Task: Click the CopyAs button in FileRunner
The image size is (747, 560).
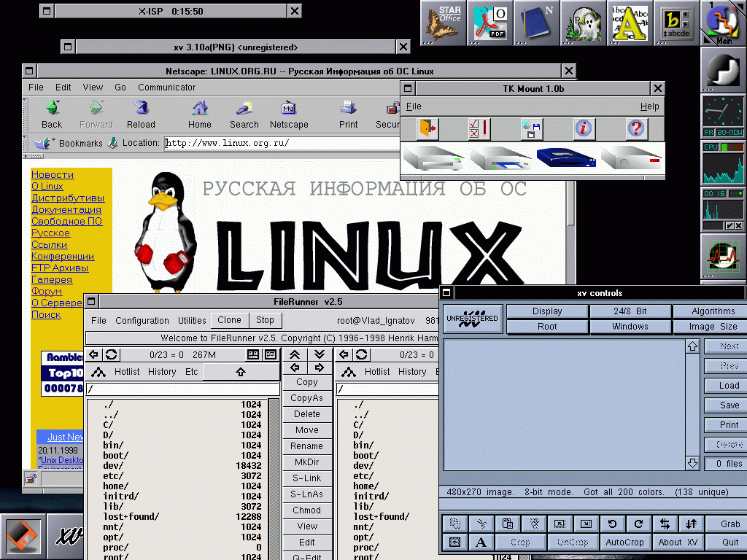Action: point(306,398)
